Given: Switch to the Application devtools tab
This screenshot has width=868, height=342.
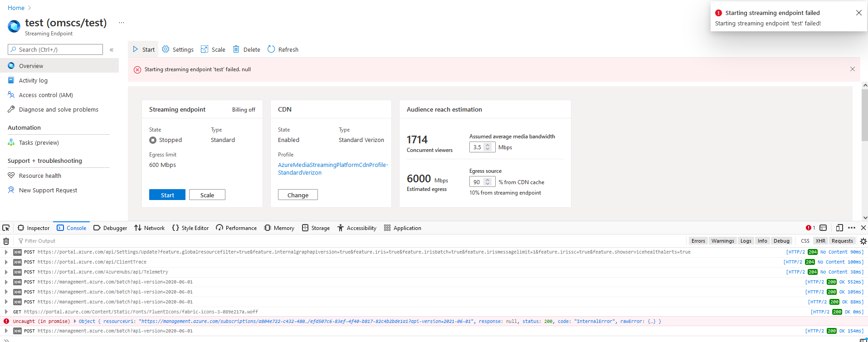Looking at the screenshot, I should coord(403,228).
